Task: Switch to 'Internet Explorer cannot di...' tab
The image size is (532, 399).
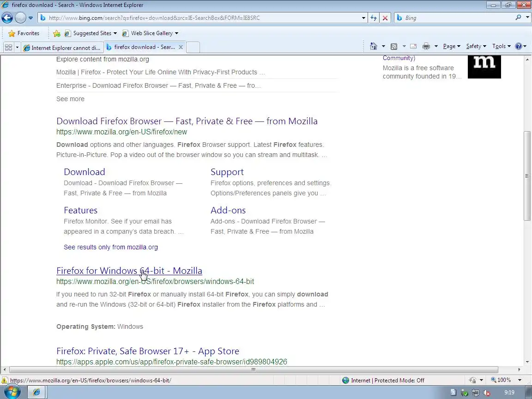Action: pos(62,48)
